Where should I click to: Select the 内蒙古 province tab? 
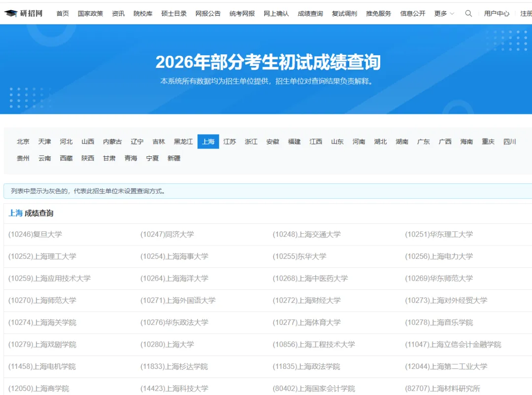pos(112,142)
